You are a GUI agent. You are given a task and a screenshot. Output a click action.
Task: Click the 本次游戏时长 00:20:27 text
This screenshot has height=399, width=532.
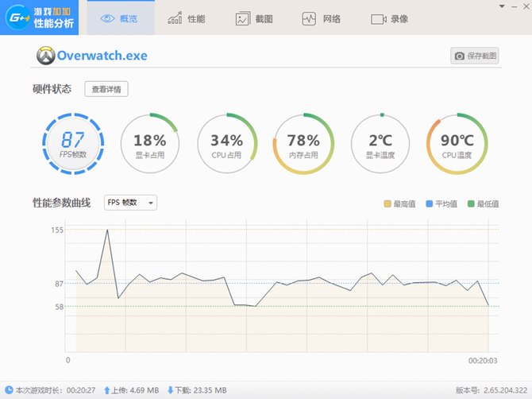tap(56, 390)
